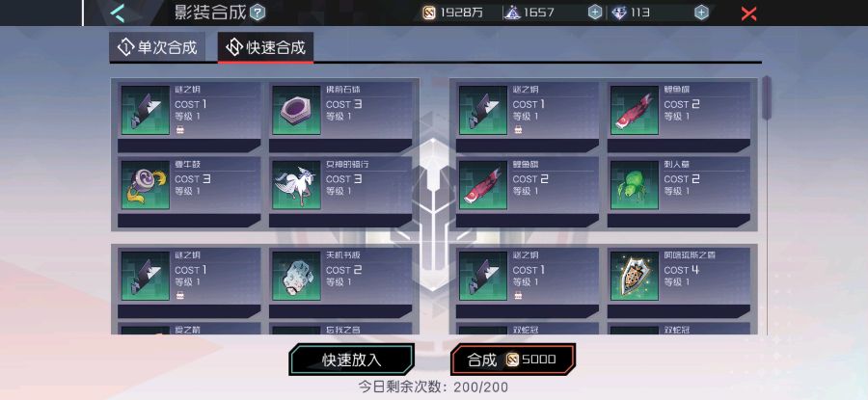
Task: Add more triangle currency with plus
Action: (595, 13)
